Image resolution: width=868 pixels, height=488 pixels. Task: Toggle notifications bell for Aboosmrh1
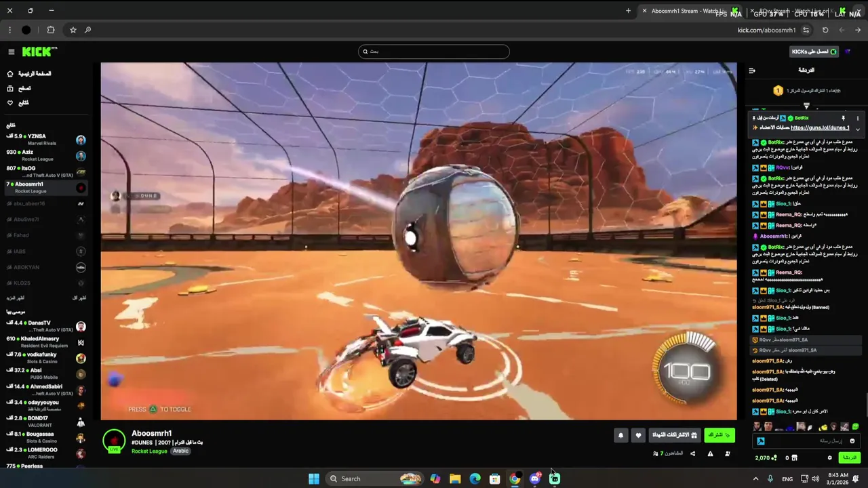click(620, 436)
